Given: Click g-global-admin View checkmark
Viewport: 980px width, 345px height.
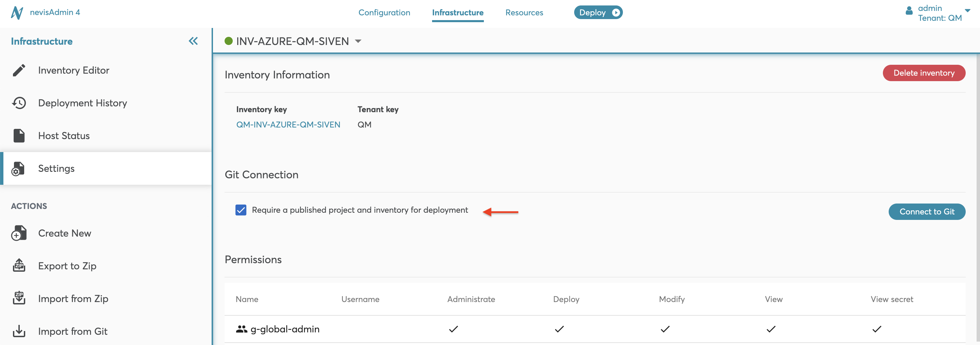Looking at the screenshot, I should [x=771, y=329].
